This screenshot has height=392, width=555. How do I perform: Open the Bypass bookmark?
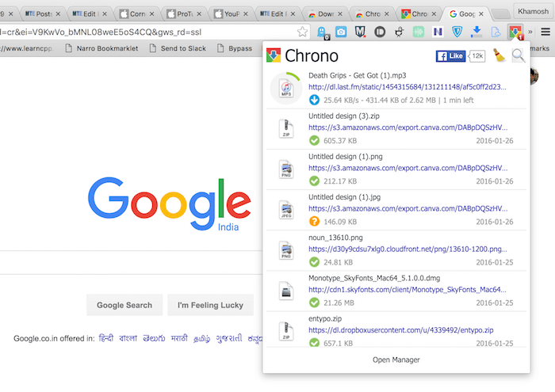click(x=235, y=48)
